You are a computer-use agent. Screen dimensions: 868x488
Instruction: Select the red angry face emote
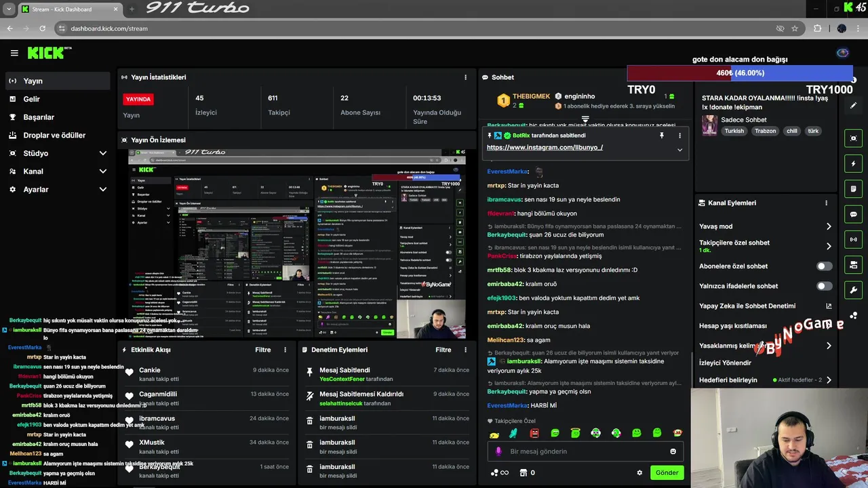534,433
